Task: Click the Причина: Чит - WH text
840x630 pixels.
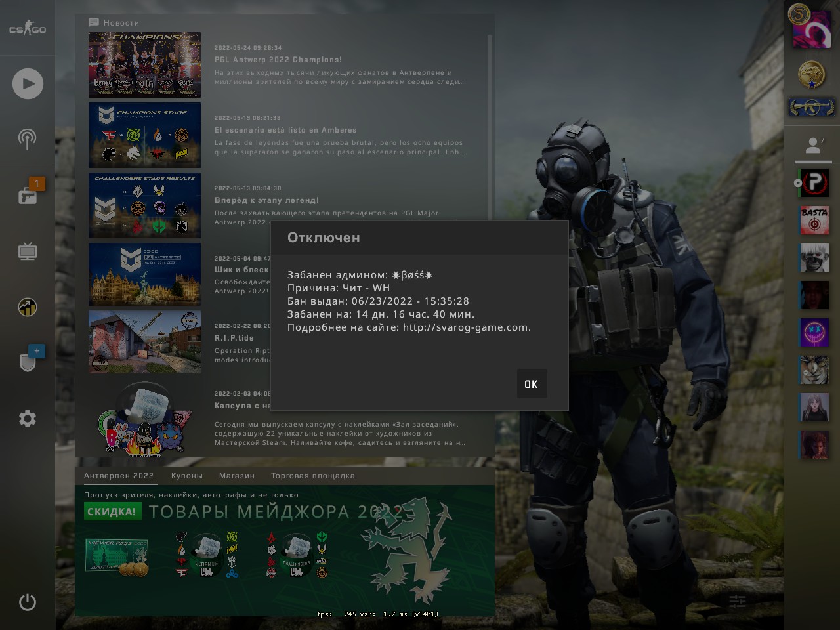Action: coord(339,288)
